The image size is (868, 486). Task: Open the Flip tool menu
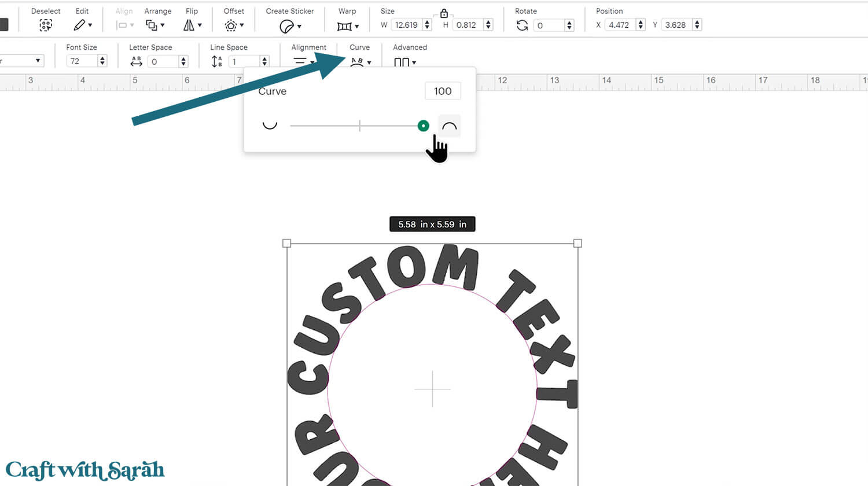(192, 25)
